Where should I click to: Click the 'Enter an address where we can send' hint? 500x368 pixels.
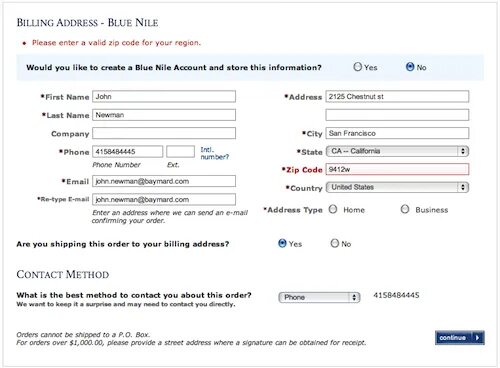(170, 217)
